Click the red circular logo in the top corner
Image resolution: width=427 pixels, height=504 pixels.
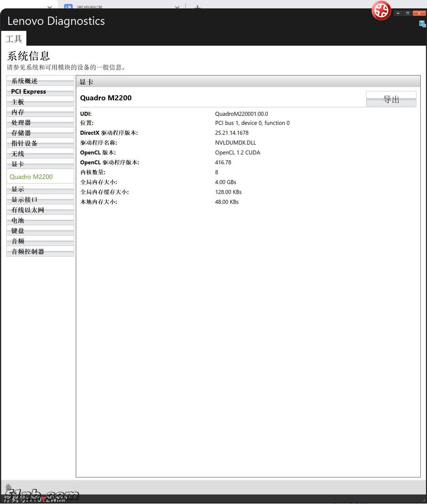point(381,11)
